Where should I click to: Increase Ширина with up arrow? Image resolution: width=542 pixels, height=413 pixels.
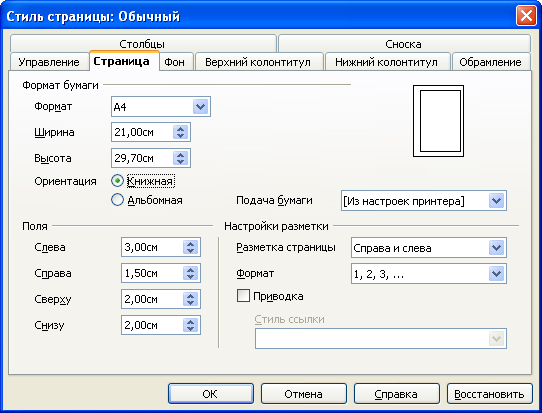[180, 128]
